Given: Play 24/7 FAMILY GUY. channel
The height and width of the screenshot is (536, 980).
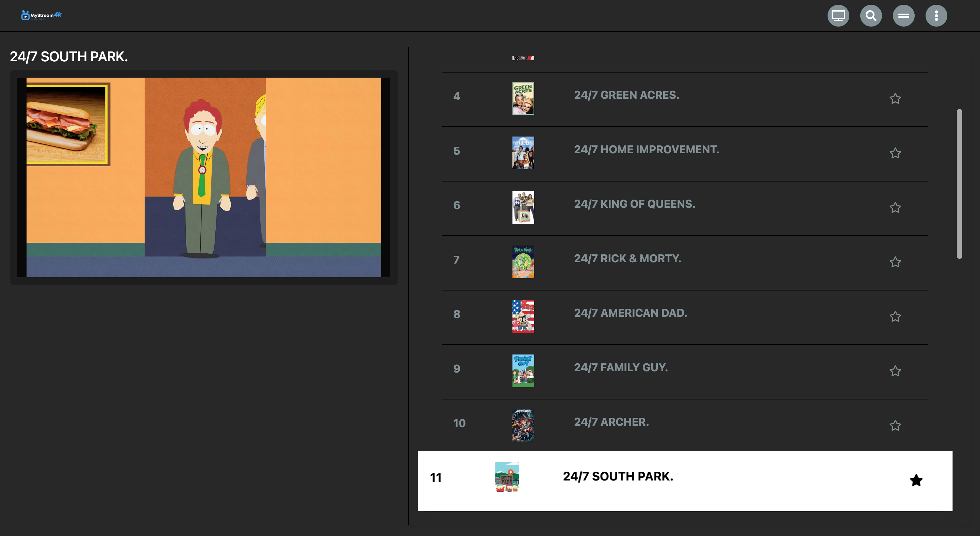Looking at the screenshot, I should point(621,367).
